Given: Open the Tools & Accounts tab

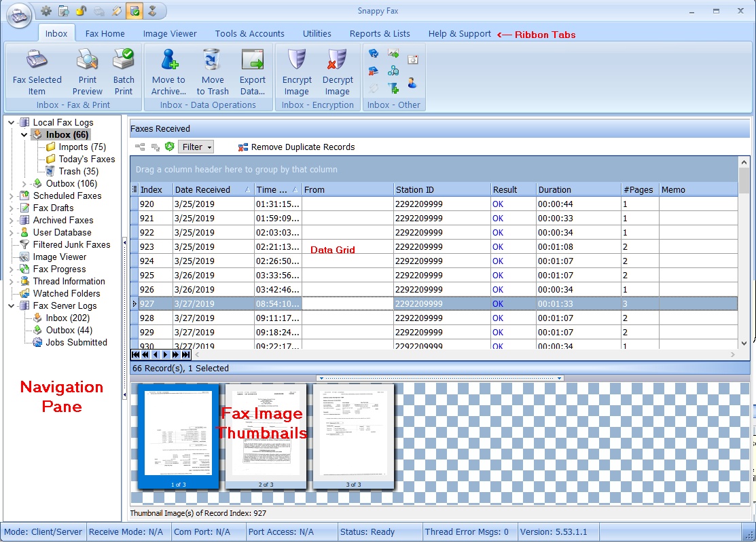Looking at the screenshot, I should click(x=249, y=33).
